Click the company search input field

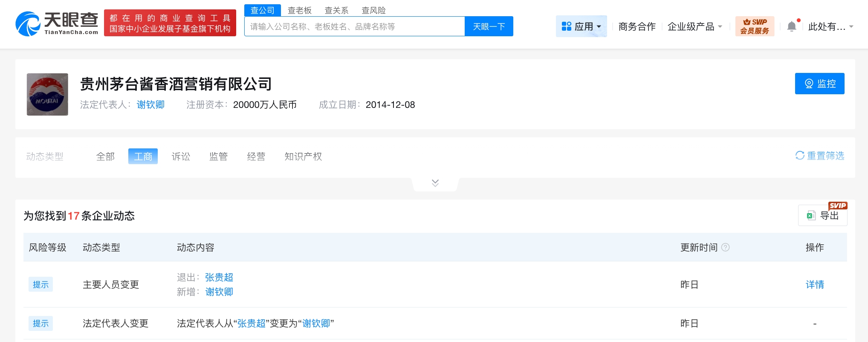[x=354, y=26]
